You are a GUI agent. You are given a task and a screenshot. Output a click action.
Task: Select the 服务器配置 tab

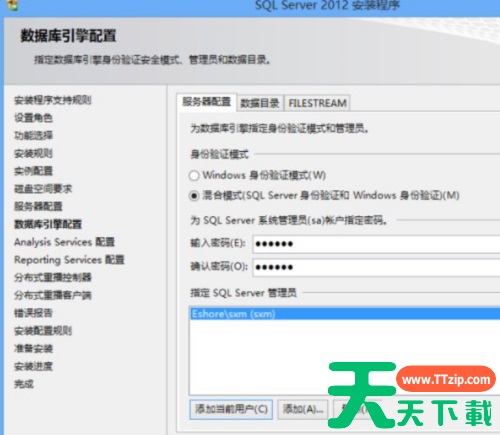(x=206, y=102)
